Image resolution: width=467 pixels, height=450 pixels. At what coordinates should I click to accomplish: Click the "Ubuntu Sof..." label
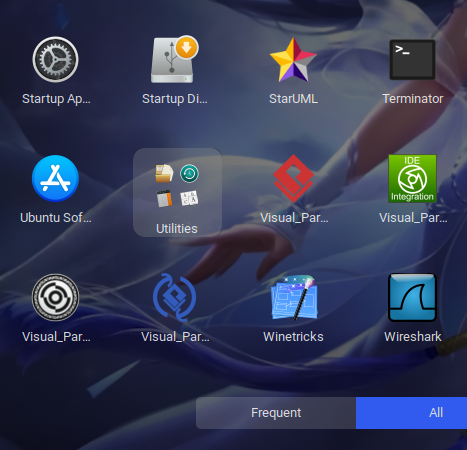(x=56, y=218)
